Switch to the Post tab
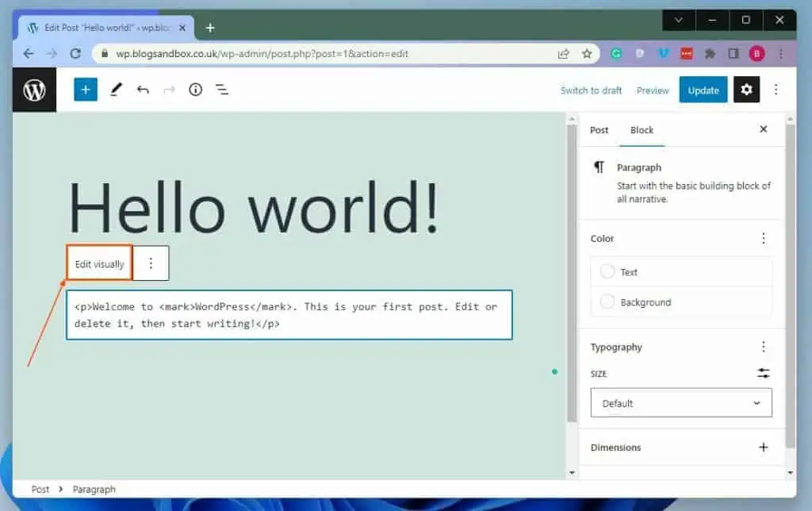Viewport: 812px width, 511px height. tap(599, 129)
